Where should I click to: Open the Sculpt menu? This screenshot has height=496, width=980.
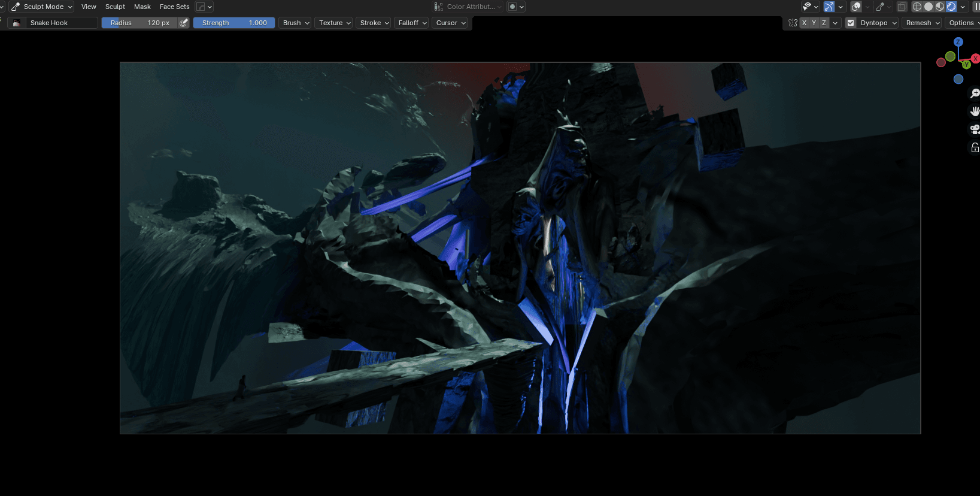[115, 7]
